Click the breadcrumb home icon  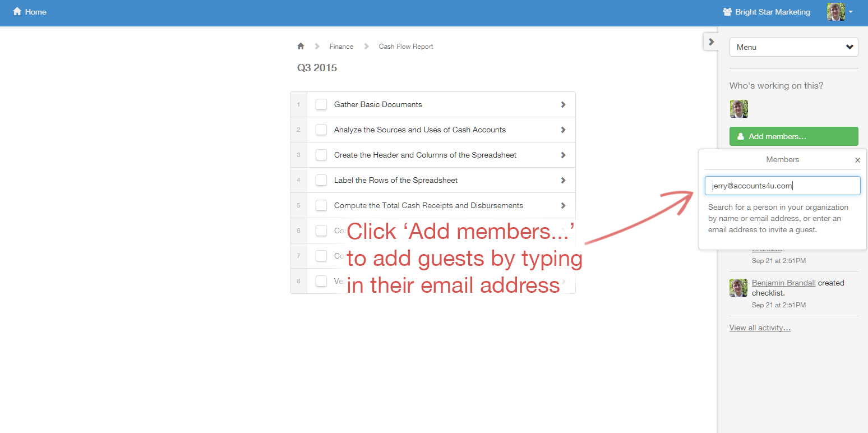point(301,47)
